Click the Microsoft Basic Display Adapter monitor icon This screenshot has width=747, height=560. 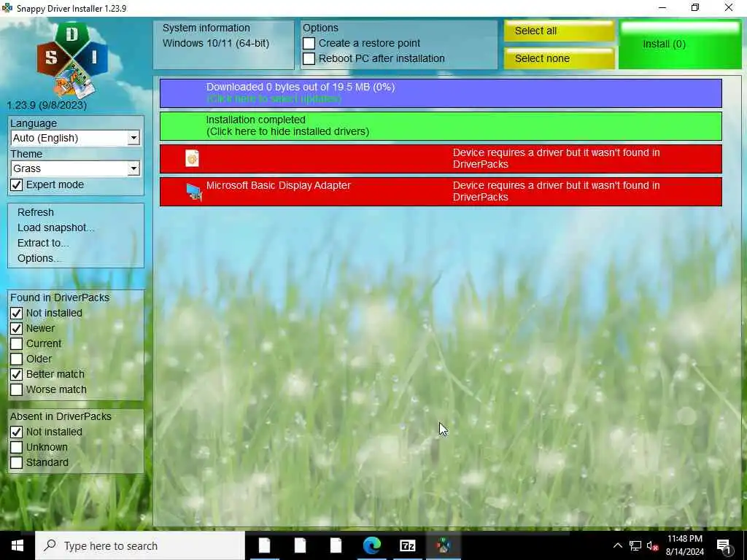click(x=194, y=192)
